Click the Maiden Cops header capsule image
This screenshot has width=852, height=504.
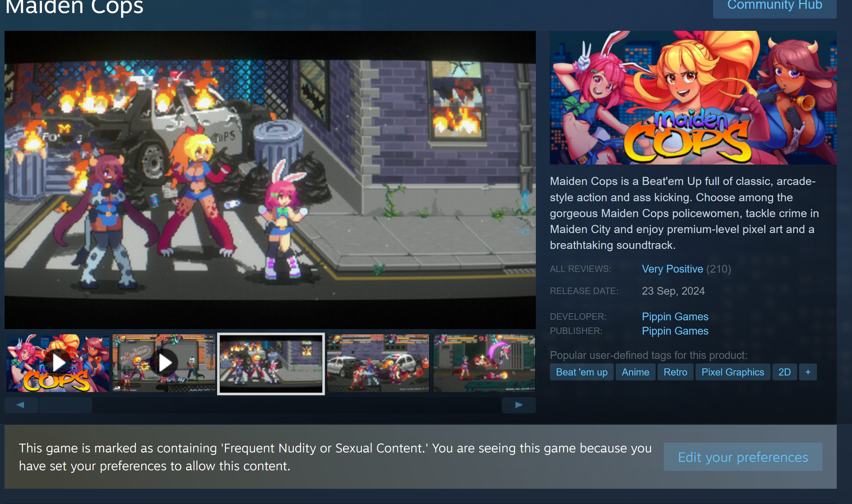(693, 98)
